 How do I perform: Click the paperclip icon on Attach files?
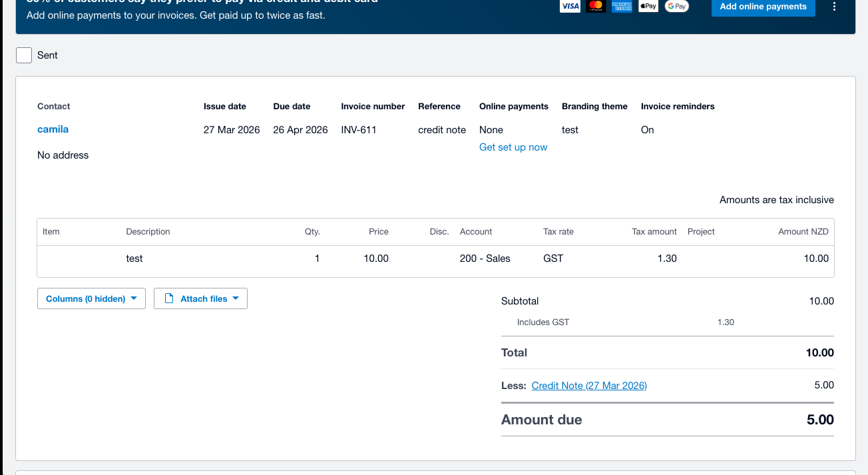(169, 298)
